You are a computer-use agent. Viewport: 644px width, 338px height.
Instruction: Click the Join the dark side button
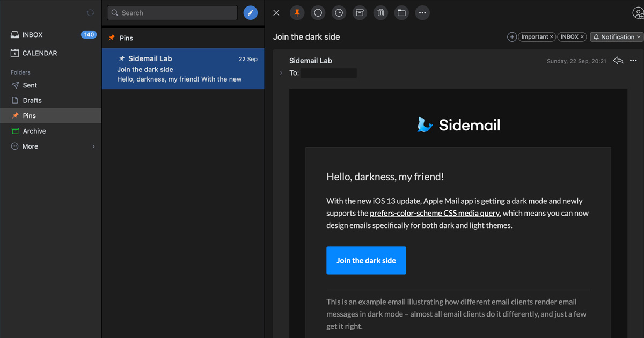[366, 260]
